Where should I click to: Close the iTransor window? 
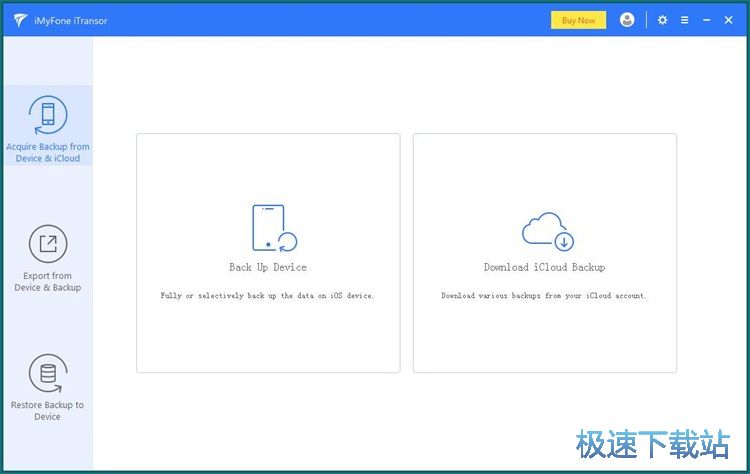(x=728, y=20)
